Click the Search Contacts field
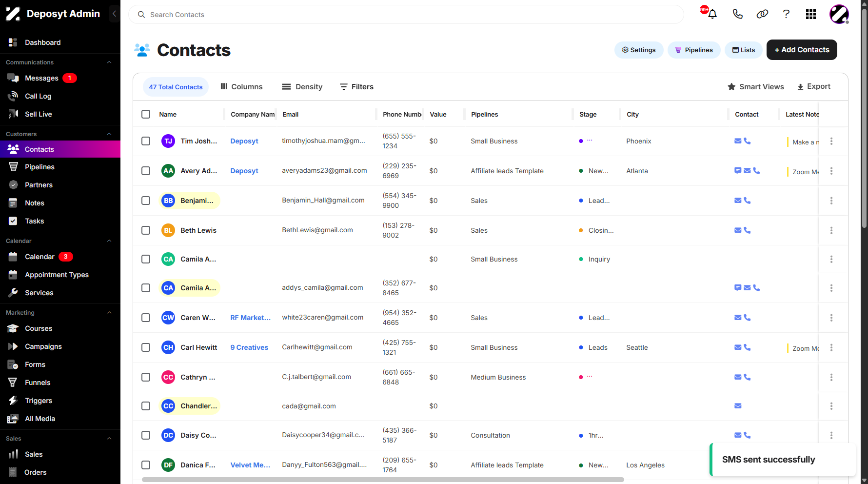This screenshot has height=484, width=868. [406, 15]
